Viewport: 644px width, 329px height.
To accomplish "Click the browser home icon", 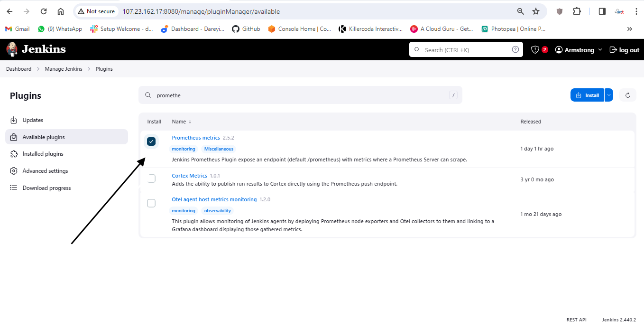I will coord(61,11).
